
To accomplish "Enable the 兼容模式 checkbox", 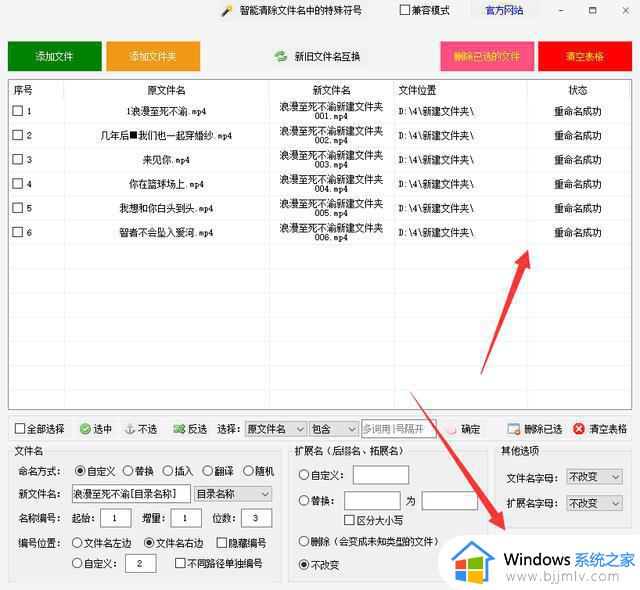I will pyautogui.click(x=404, y=10).
